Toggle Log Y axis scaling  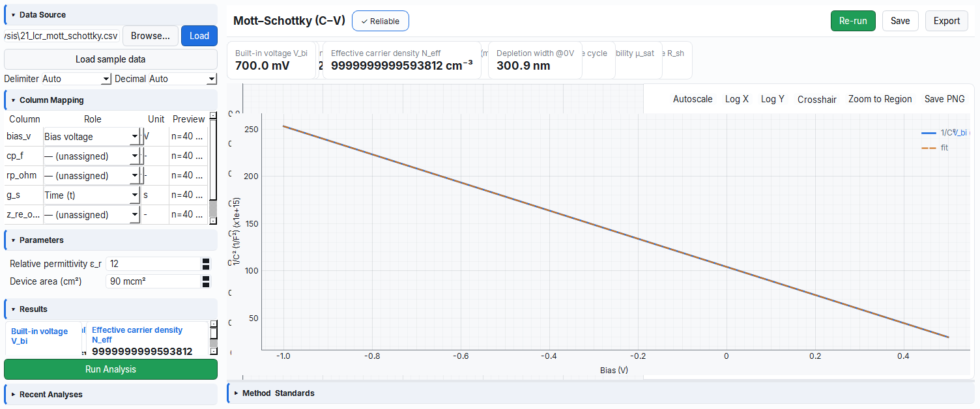[773, 99]
